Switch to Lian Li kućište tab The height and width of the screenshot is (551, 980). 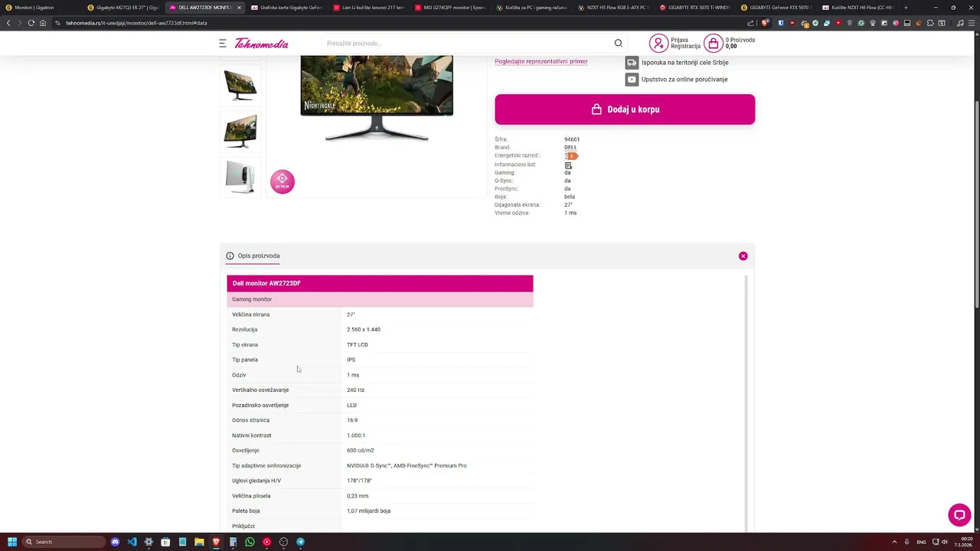tap(368, 8)
